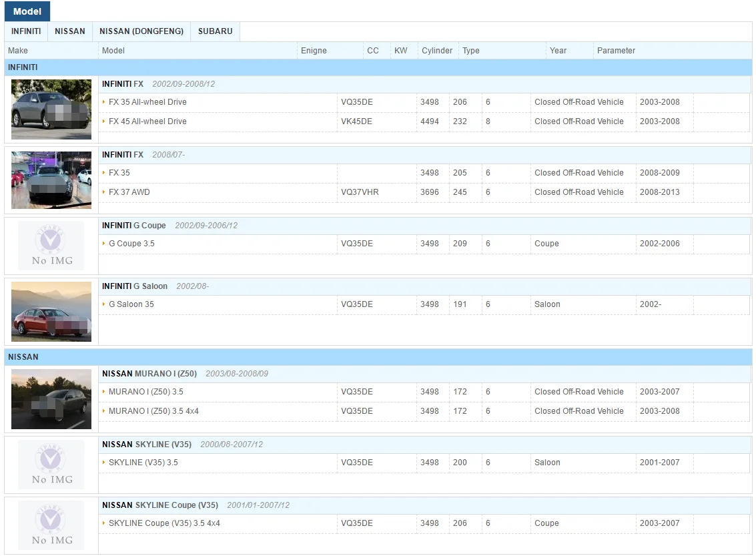Click the Parameter column header

point(616,51)
